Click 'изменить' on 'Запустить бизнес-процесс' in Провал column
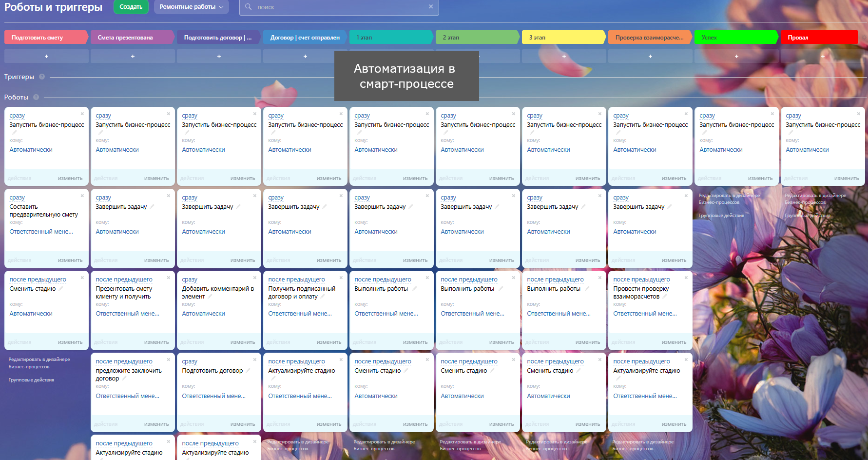 coord(847,179)
